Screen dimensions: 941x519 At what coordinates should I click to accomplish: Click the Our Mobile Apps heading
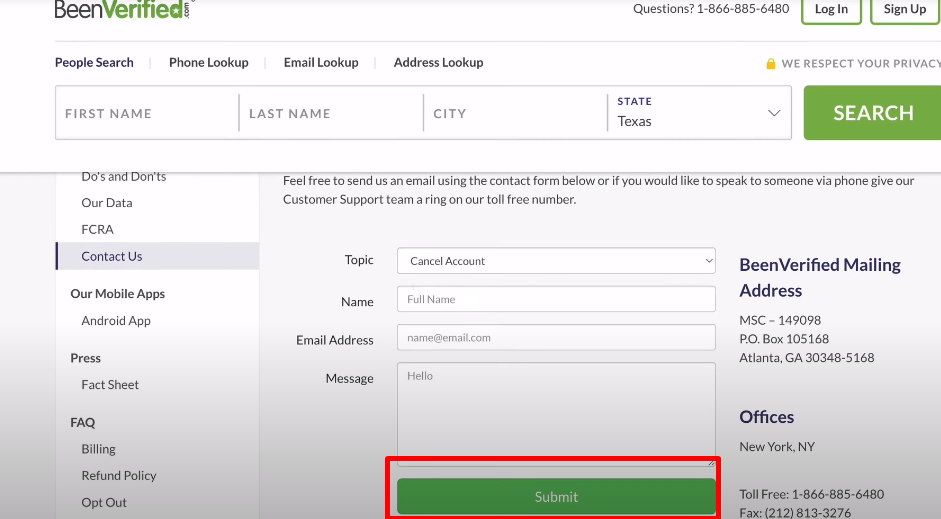click(118, 293)
